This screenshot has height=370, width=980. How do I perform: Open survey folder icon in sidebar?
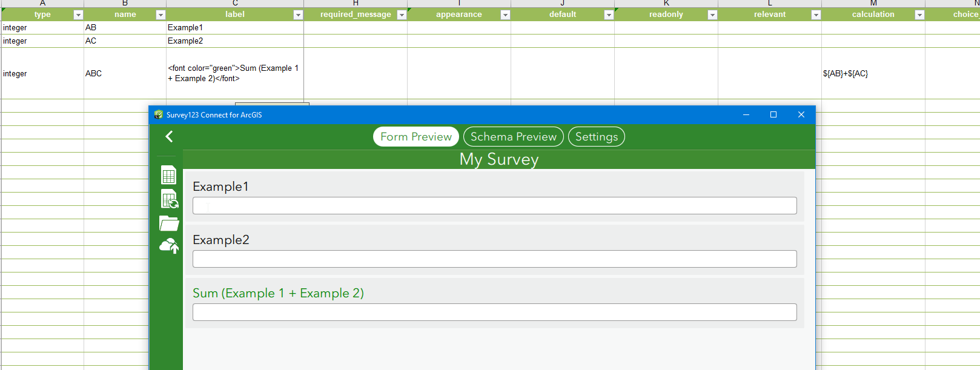tap(169, 223)
